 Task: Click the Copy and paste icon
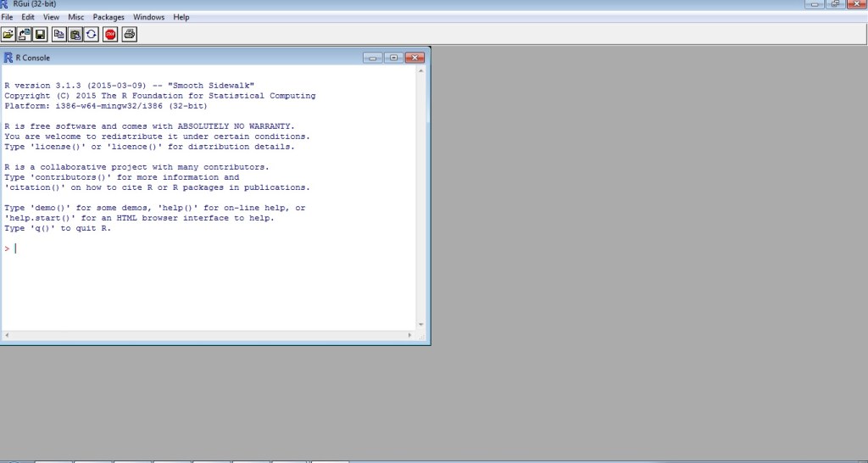[x=91, y=34]
